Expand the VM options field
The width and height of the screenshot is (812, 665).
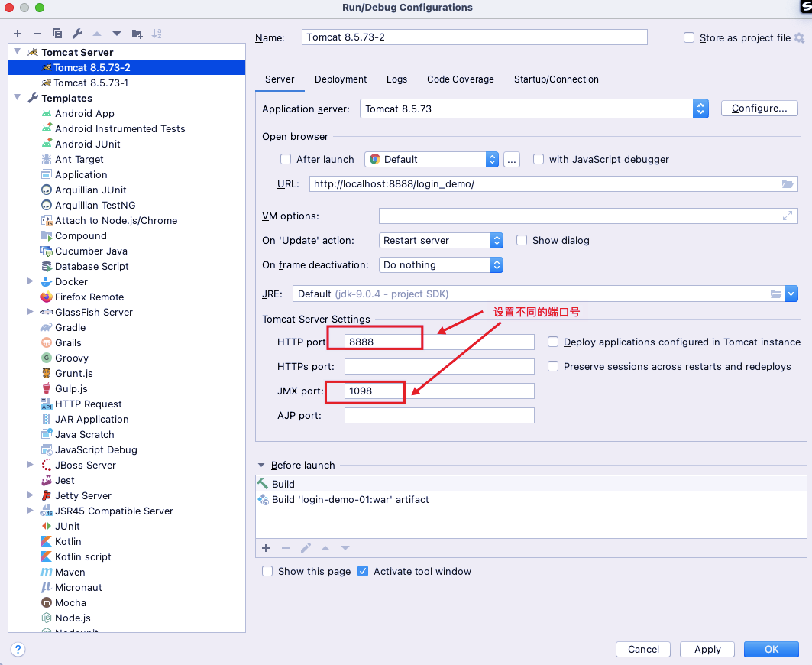pyautogui.click(x=787, y=216)
